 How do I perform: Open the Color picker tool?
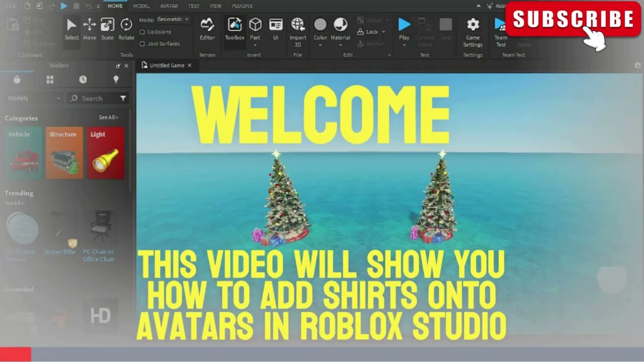click(x=320, y=28)
